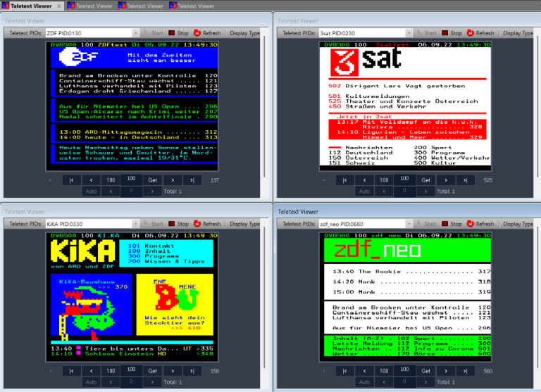Focus the page number field in 3sat panel
541x392 pixels.
404,179
